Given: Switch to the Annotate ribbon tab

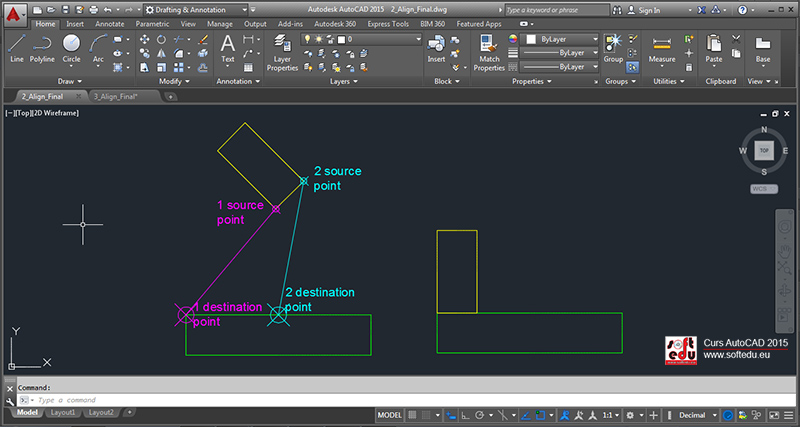Looking at the screenshot, I should 108,22.
